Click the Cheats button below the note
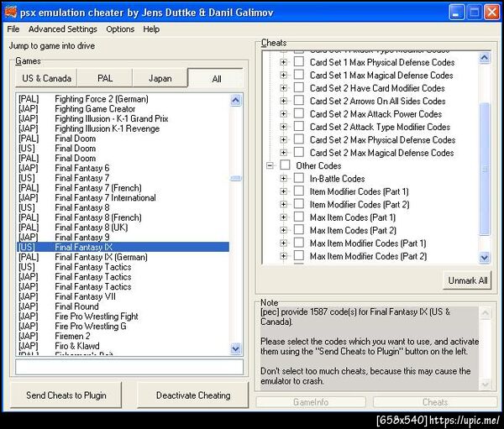This screenshot has width=504, height=429. [435, 402]
